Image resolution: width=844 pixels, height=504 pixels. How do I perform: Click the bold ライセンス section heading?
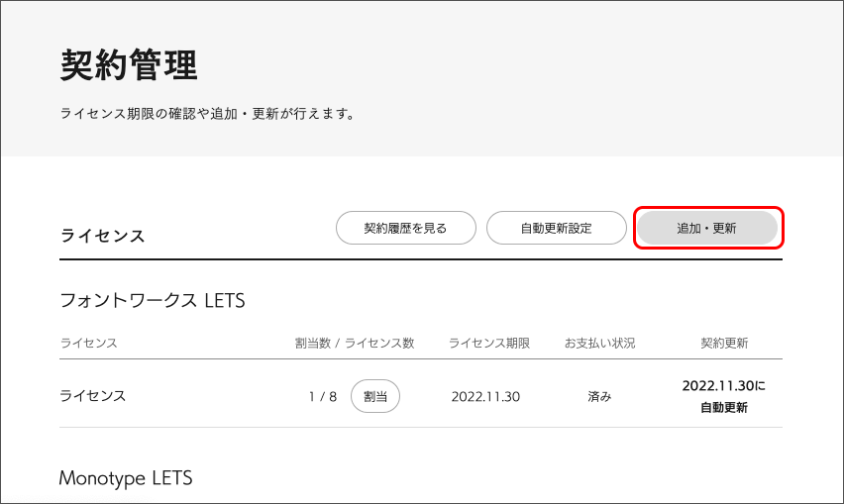tap(103, 236)
